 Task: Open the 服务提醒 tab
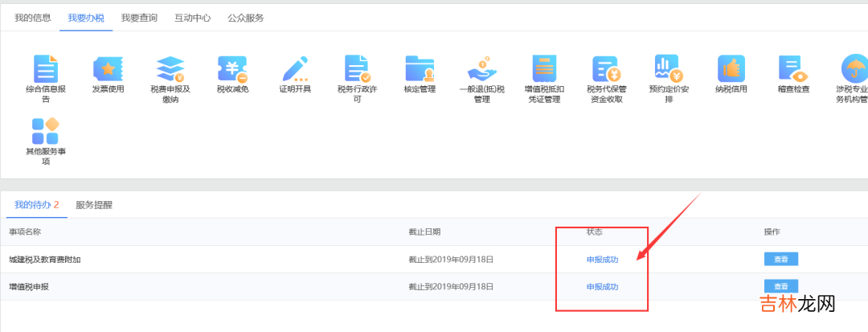pos(94,205)
